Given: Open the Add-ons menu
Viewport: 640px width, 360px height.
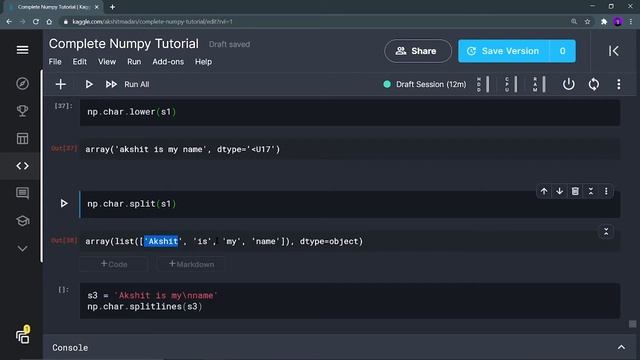Looking at the screenshot, I should click(168, 62).
